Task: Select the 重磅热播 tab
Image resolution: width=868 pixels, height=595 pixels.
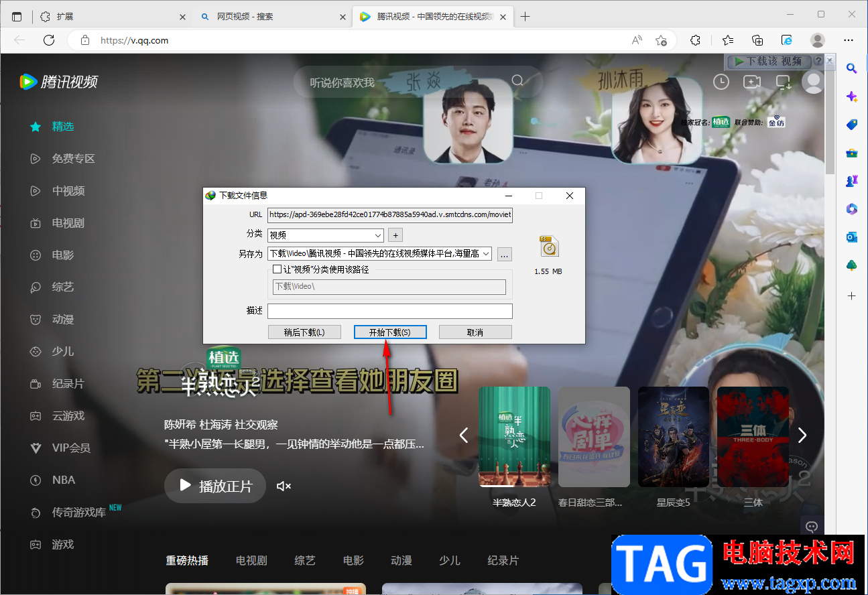Action: 187,560
